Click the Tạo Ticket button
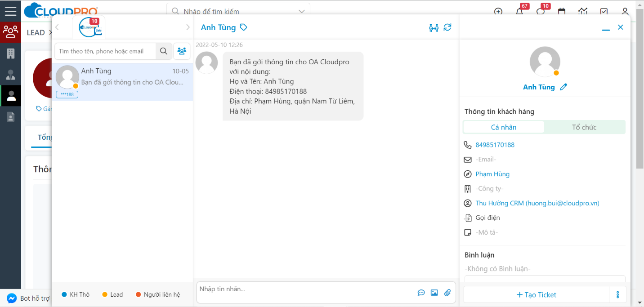This screenshot has width=644, height=307. pyautogui.click(x=537, y=295)
